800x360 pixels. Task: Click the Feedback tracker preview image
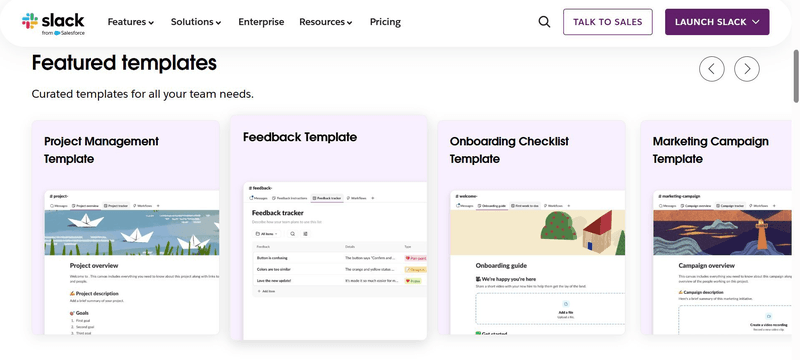[335, 261]
